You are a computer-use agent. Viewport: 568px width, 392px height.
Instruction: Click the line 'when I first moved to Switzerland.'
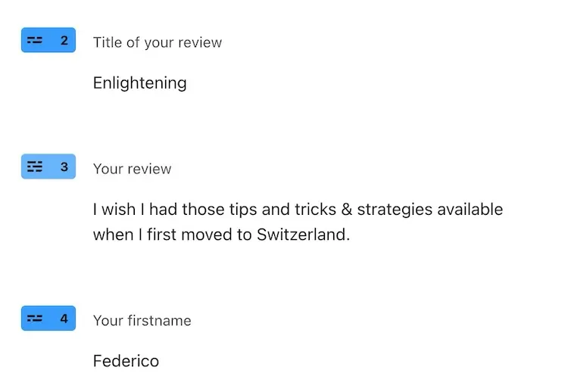(x=221, y=235)
